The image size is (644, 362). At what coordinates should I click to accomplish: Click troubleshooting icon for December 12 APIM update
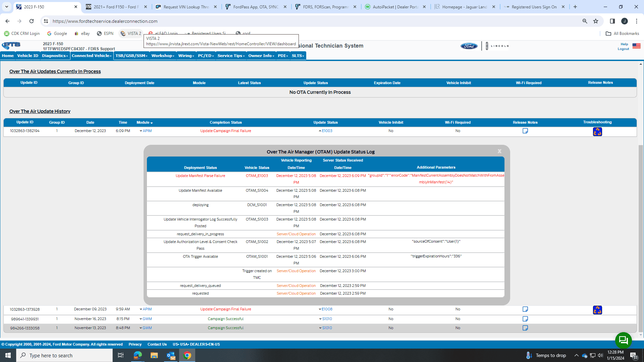[x=597, y=132]
